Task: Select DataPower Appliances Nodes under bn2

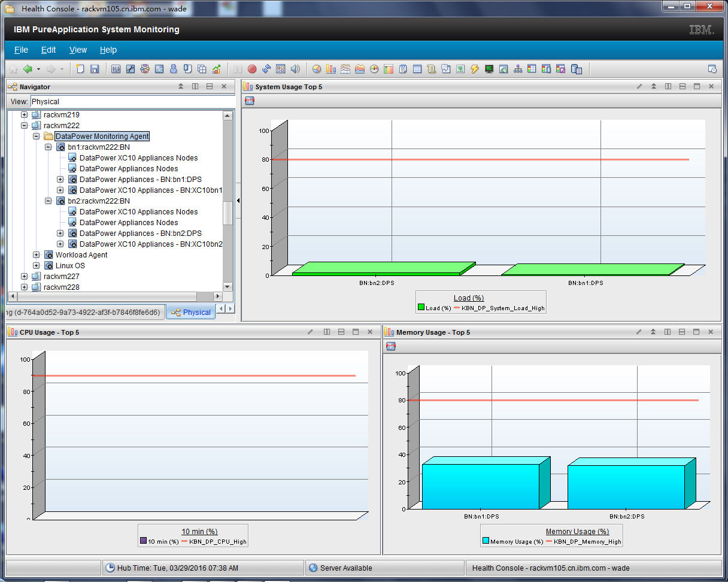Action: click(x=129, y=223)
